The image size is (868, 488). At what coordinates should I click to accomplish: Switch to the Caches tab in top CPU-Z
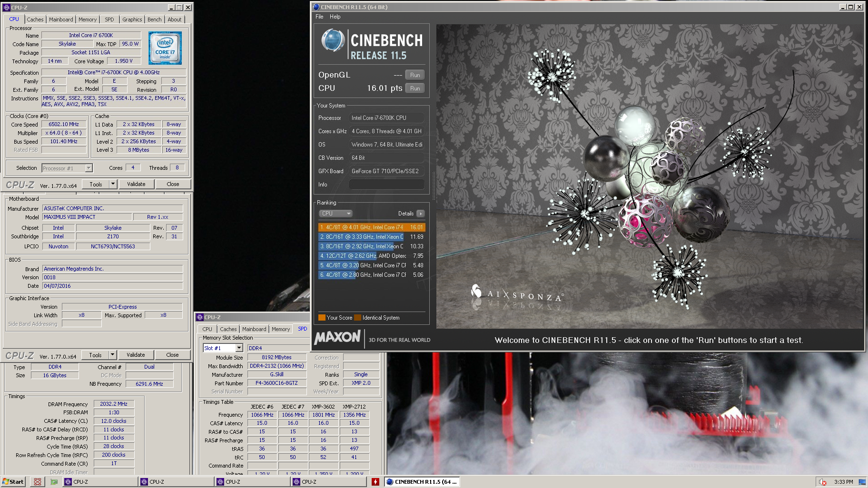[x=35, y=20]
